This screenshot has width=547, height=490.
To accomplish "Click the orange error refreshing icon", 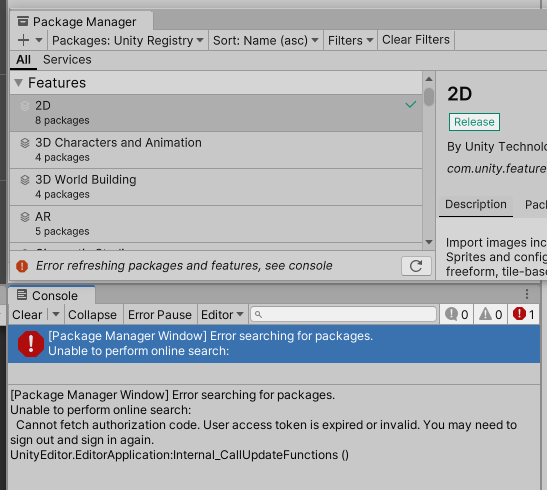I will pyautogui.click(x=22, y=266).
